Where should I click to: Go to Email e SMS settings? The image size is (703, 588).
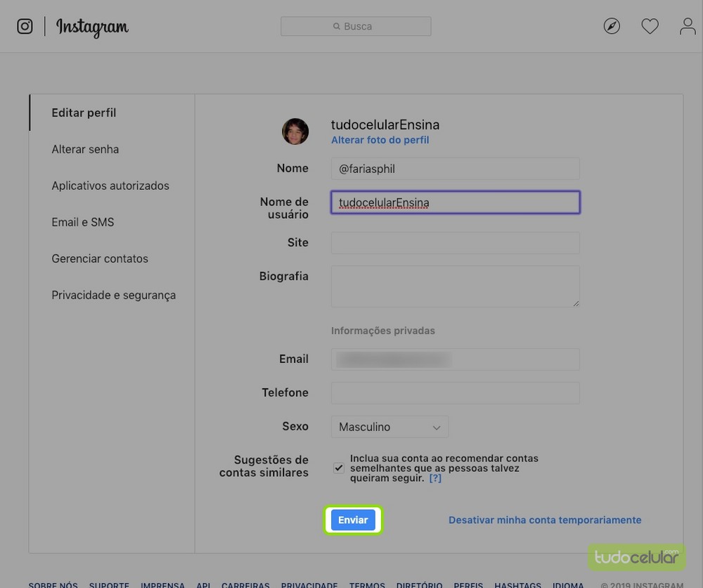(x=82, y=222)
